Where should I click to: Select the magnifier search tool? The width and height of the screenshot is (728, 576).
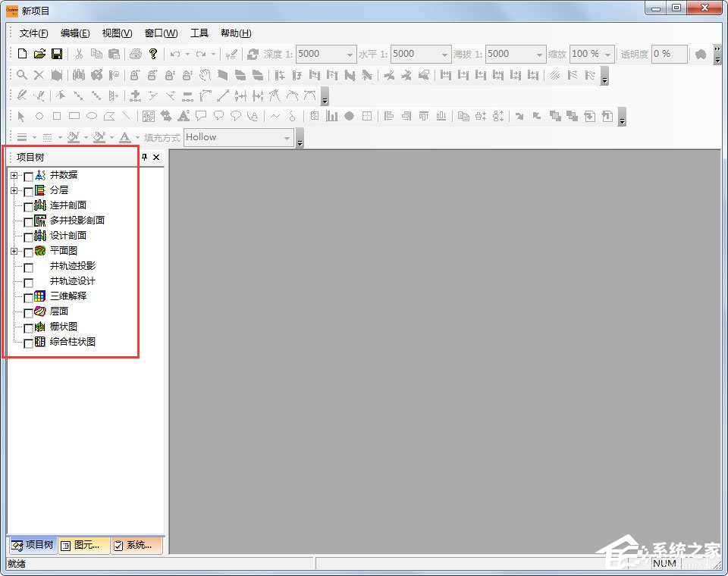tap(22, 75)
